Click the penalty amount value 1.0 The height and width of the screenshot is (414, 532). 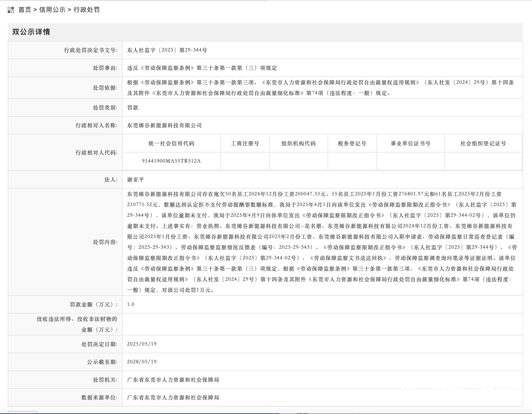point(131,304)
